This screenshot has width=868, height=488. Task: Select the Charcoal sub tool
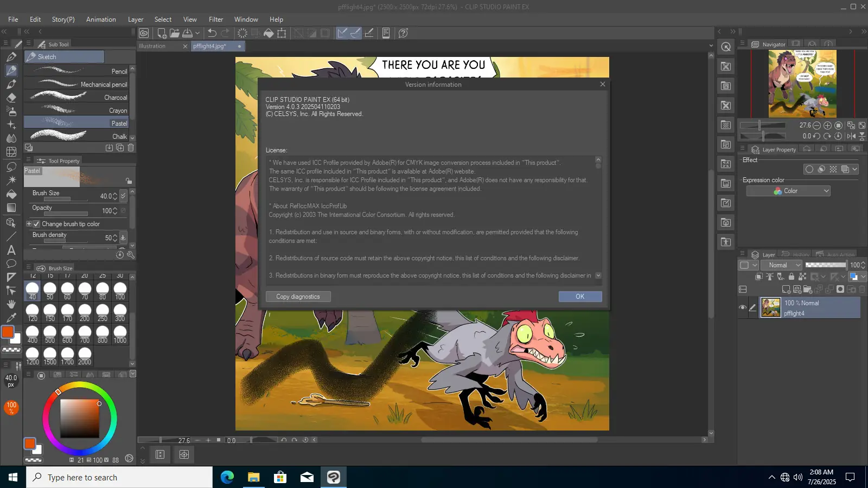pyautogui.click(x=76, y=97)
